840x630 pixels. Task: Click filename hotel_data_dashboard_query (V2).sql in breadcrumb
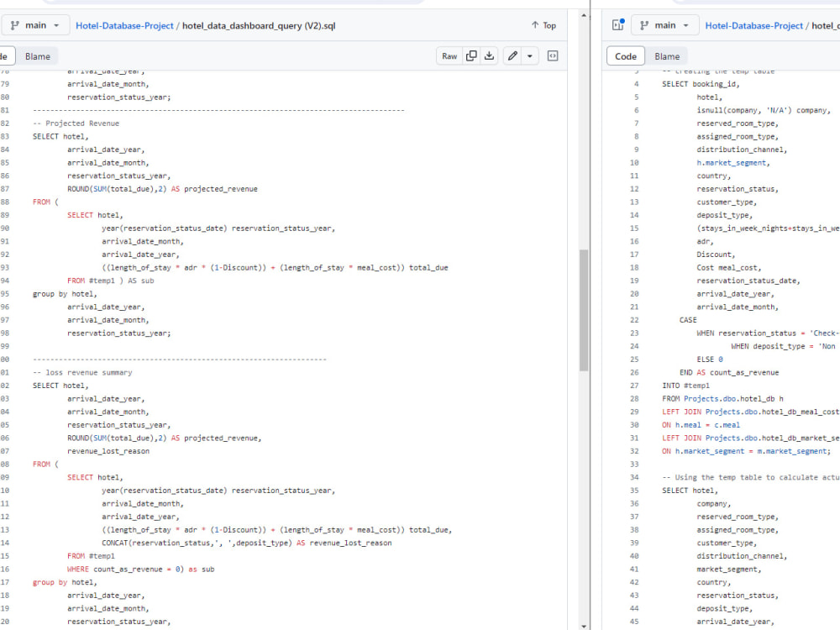pyautogui.click(x=259, y=26)
